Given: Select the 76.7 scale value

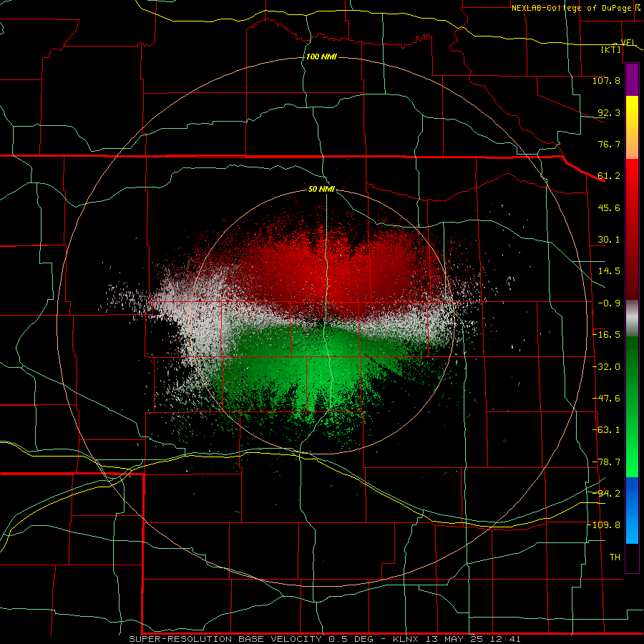Looking at the screenshot, I should tap(609, 144).
